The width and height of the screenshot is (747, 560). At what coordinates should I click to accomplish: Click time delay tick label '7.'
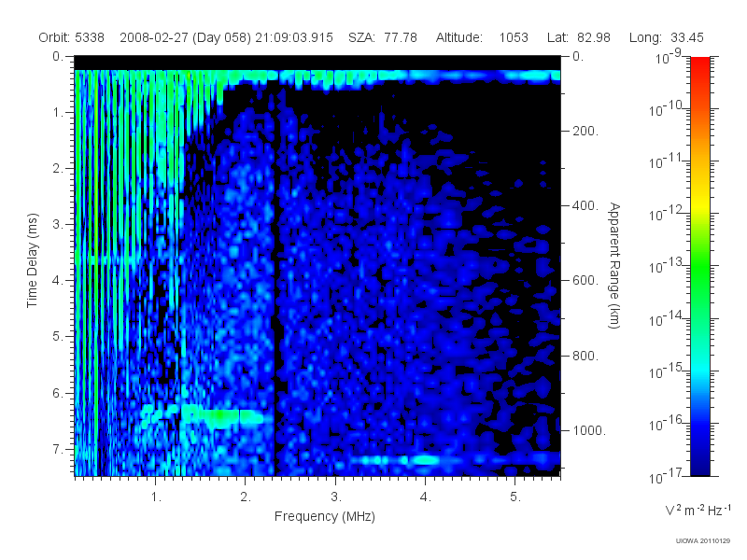click(x=58, y=449)
